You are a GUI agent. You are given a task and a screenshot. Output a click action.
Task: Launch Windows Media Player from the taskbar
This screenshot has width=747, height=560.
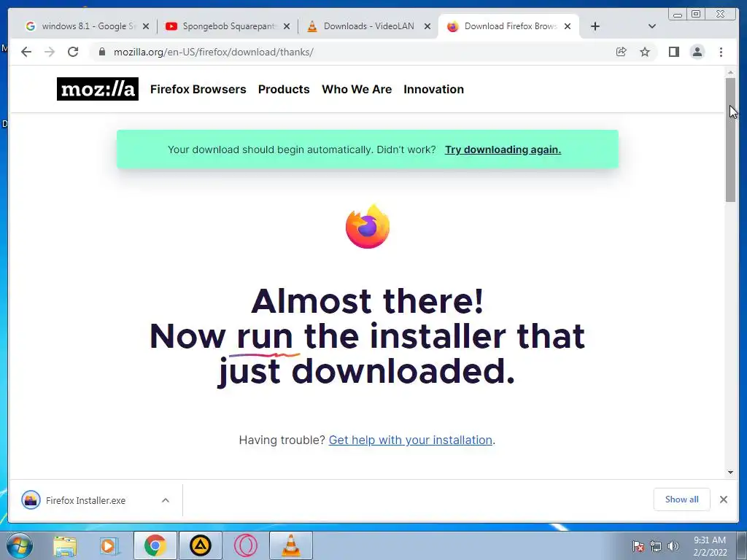coord(109,545)
